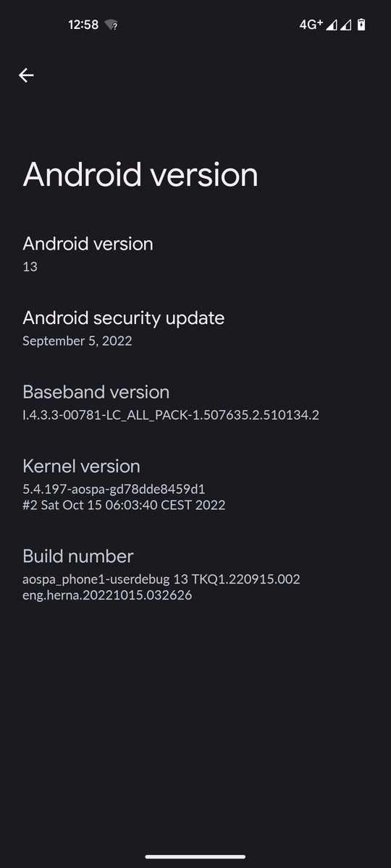
Task: Tap the bottom navigation gesture pill
Action: (x=195, y=857)
